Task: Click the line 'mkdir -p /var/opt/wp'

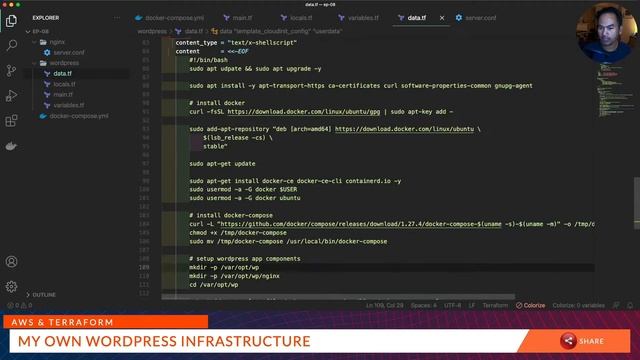Action: pyautogui.click(x=224, y=267)
